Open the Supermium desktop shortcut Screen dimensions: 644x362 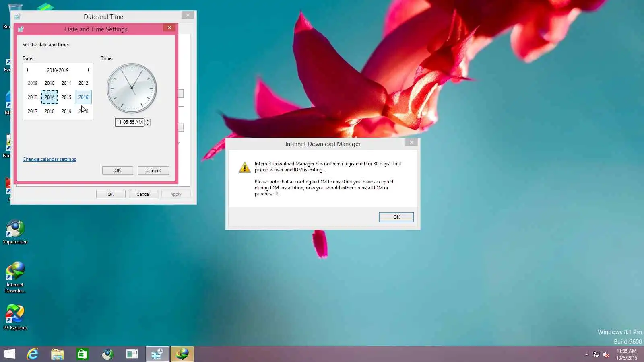pyautogui.click(x=15, y=232)
